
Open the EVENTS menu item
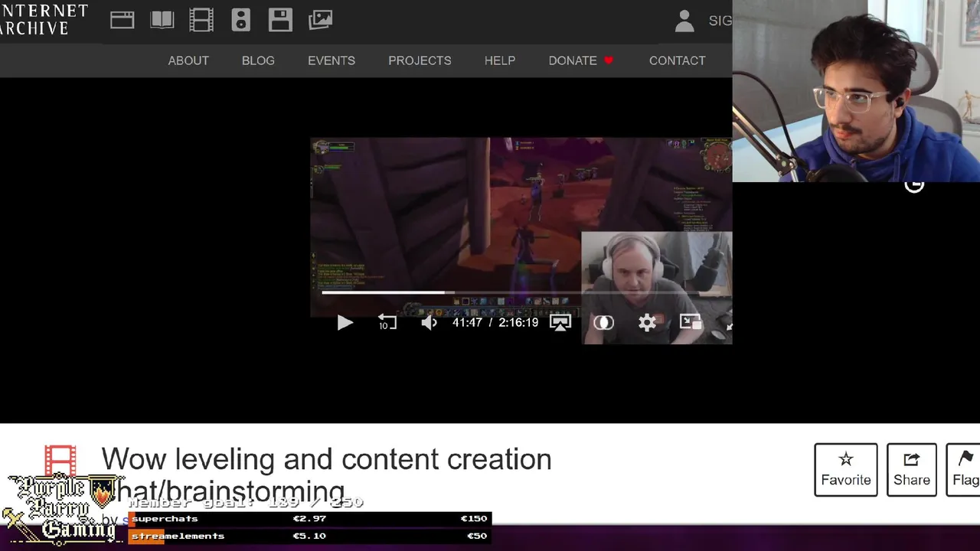(x=332, y=60)
